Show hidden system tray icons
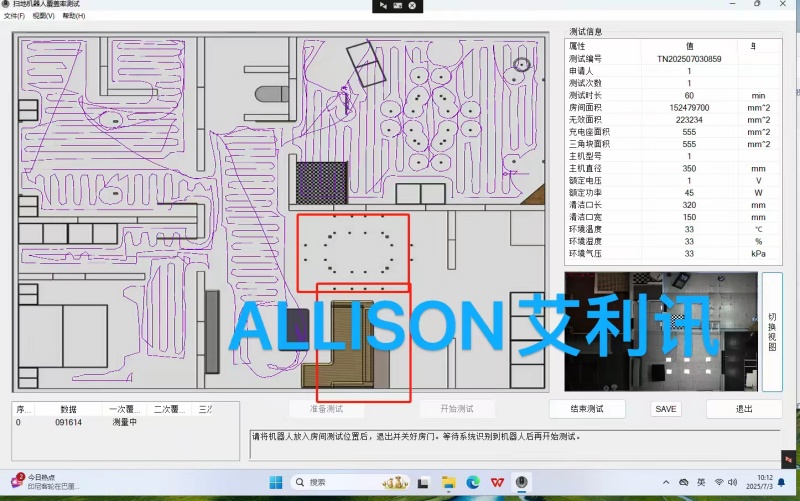 pos(666,482)
